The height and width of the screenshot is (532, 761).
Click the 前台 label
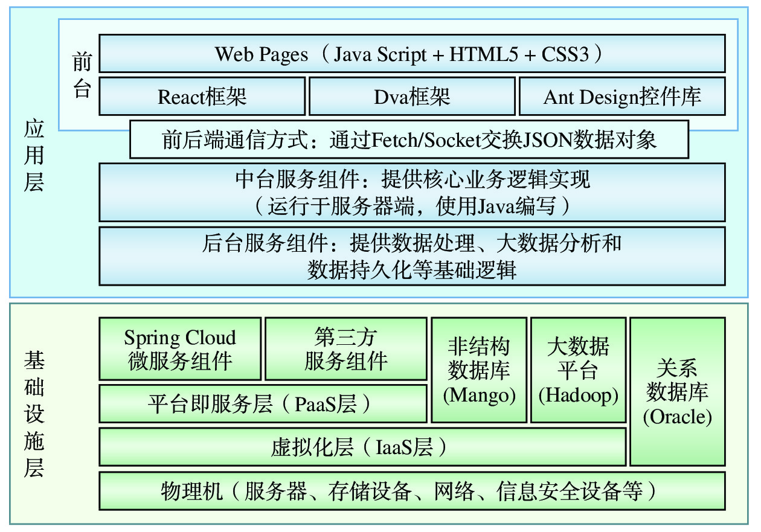[x=81, y=74]
